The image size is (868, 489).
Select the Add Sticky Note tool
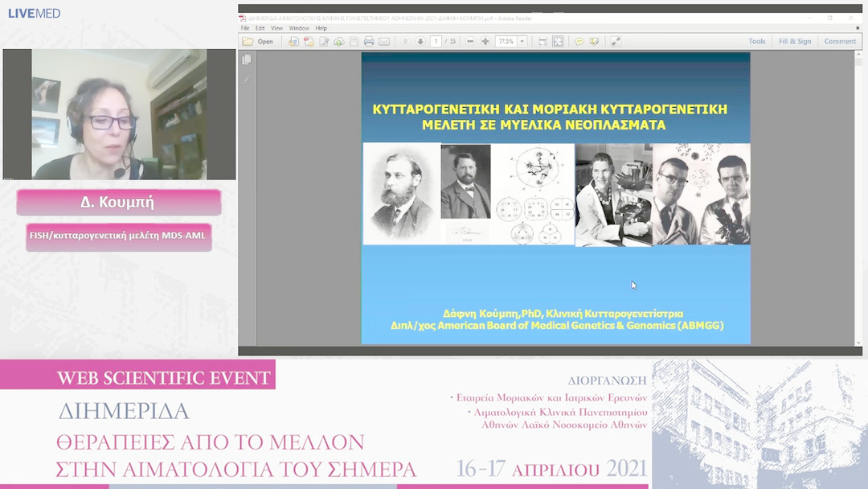point(579,42)
